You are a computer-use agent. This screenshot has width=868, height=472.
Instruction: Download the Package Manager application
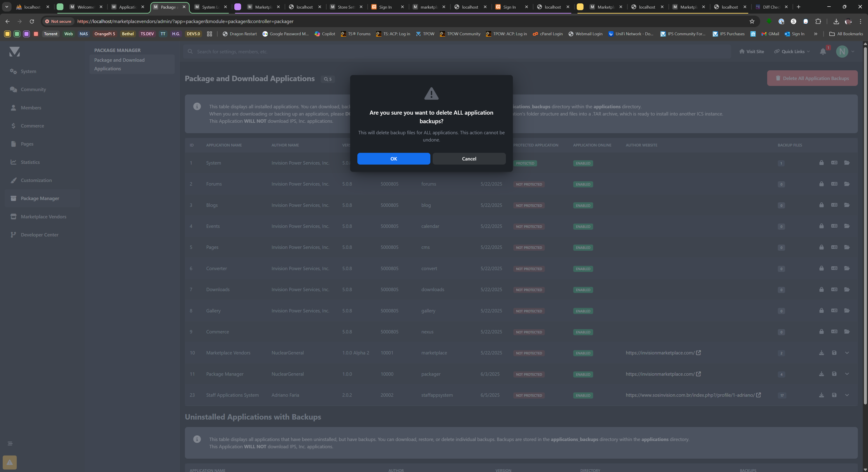pos(821,374)
